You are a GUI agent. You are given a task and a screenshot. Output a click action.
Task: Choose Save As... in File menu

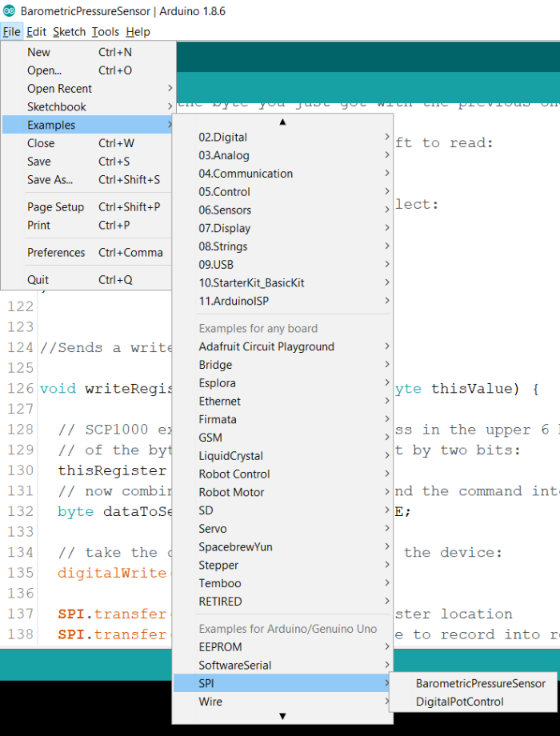50,180
